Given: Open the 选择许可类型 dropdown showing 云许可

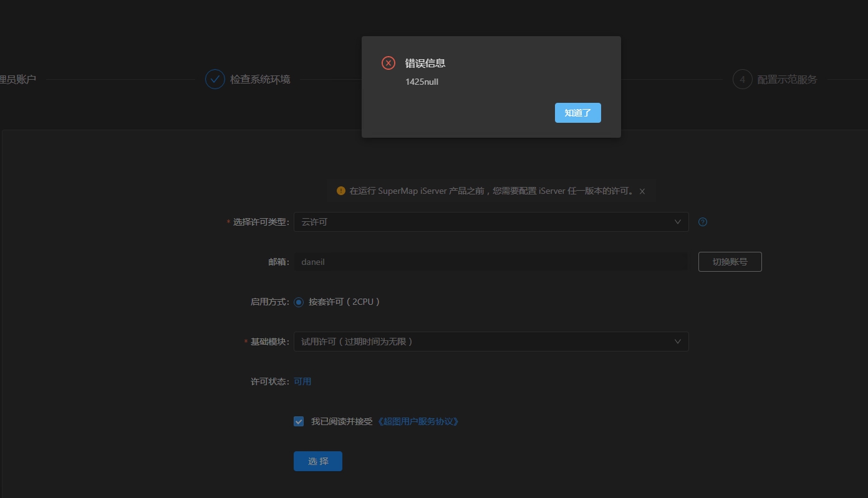Looking at the screenshot, I should click(486, 222).
